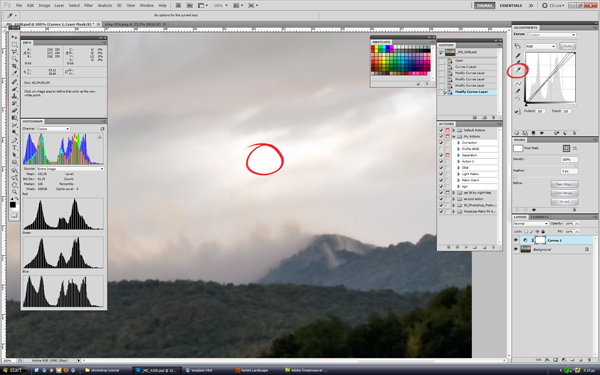600x375 pixels.
Task: Activate the on-image adjustment hand tool
Action: click(x=517, y=46)
